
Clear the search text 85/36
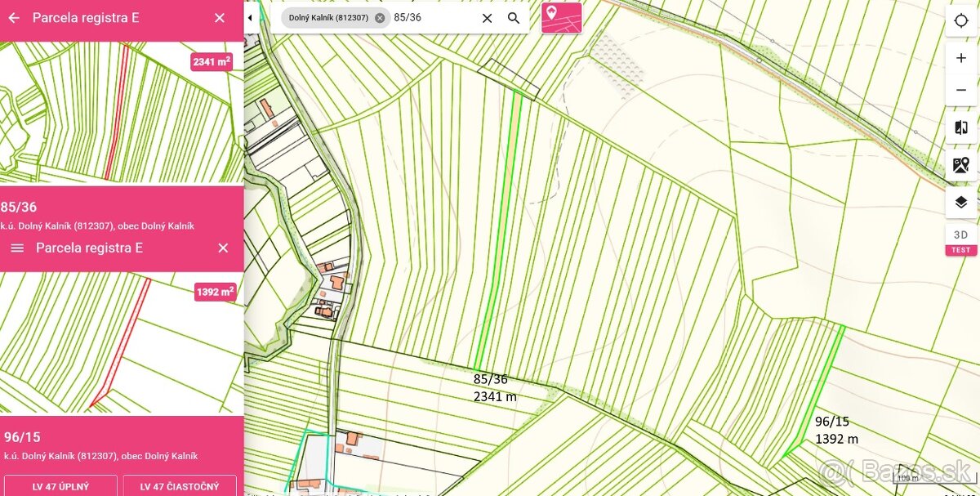click(x=487, y=17)
